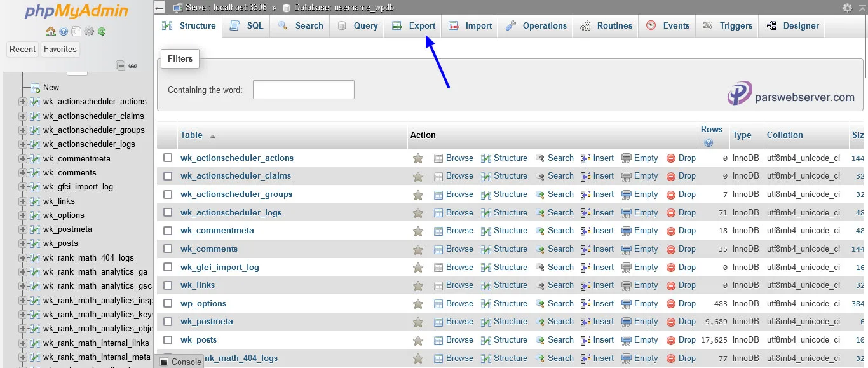Open phpMyAdmin documentation help icon
The height and width of the screenshot is (368, 868).
coord(64,32)
